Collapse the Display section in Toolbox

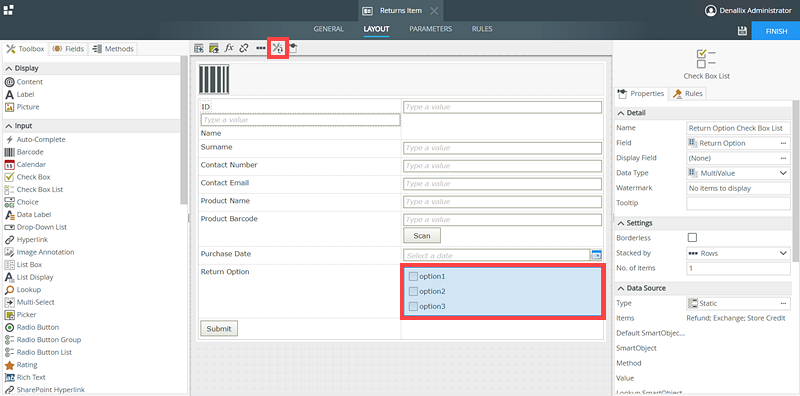[9, 68]
